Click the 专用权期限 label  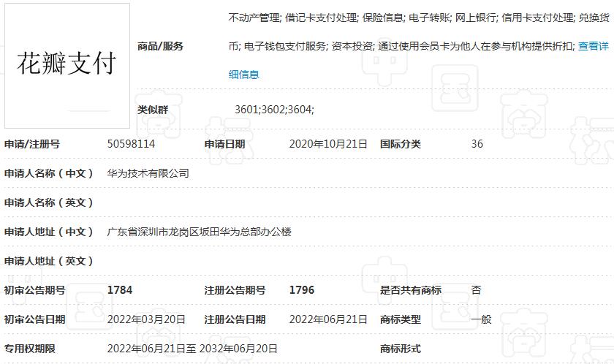click(x=30, y=349)
